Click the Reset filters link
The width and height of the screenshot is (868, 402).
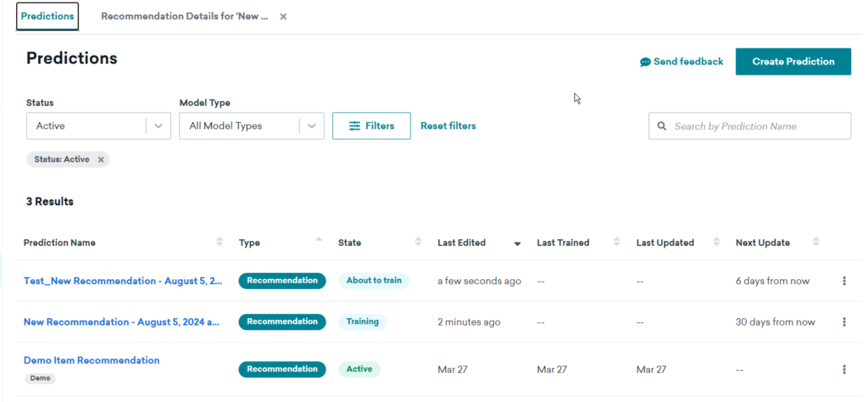click(x=448, y=126)
